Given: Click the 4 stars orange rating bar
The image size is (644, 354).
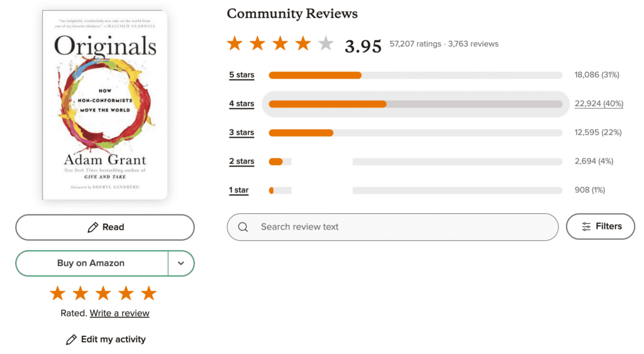Looking at the screenshot, I should coord(327,104).
